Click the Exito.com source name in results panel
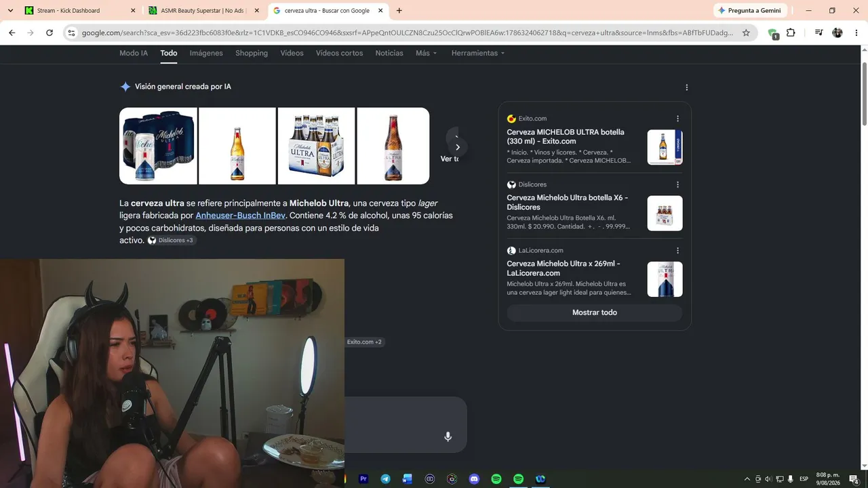This screenshot has height=488, width=868. (x=532, y=119)
